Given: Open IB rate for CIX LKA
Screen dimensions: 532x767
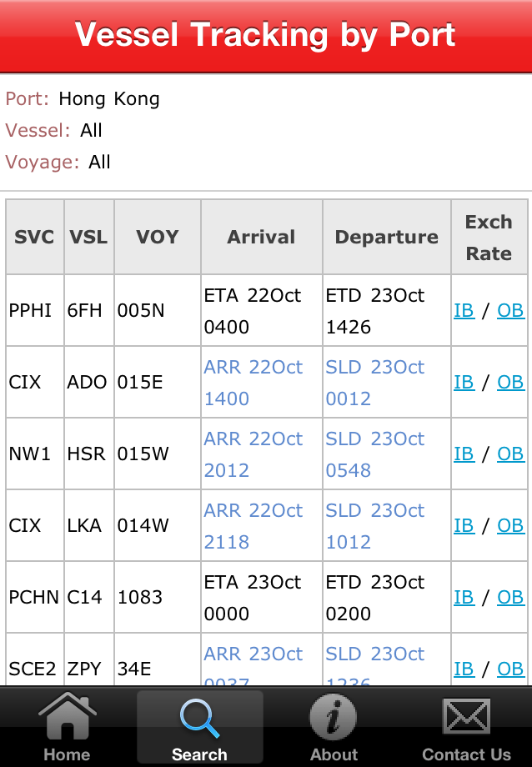Looking at the screenshot, I should pyautogui.click(x=464, y=525).
